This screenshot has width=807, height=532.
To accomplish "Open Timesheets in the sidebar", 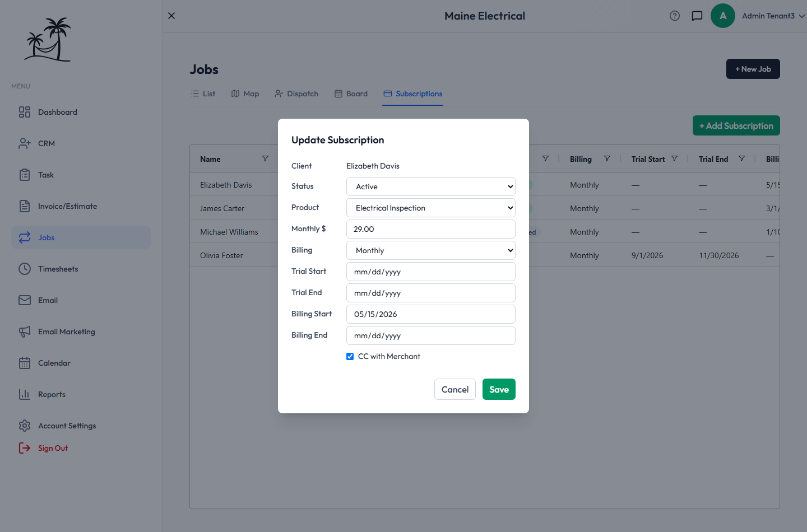I will 81,269.
